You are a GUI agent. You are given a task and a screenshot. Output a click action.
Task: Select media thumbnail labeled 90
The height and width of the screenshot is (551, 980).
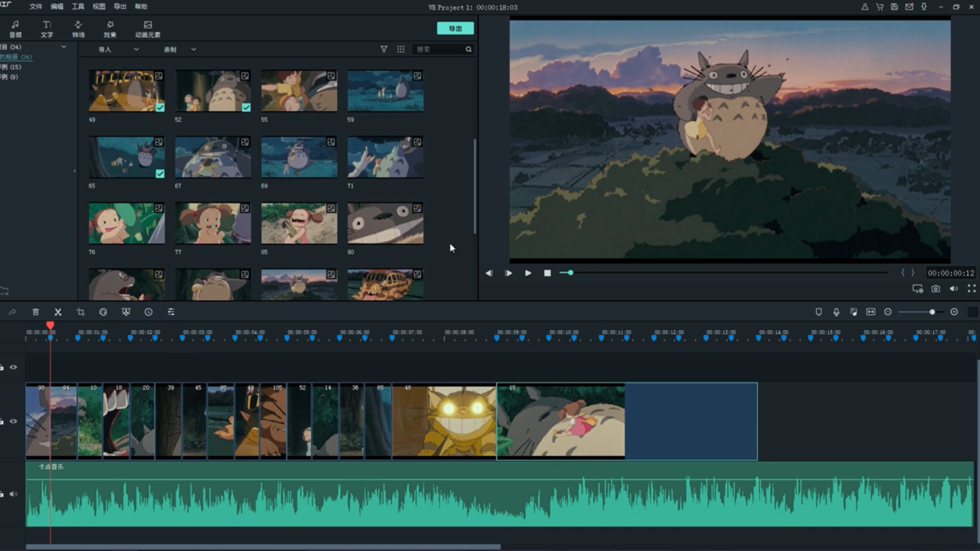[386, 223]
